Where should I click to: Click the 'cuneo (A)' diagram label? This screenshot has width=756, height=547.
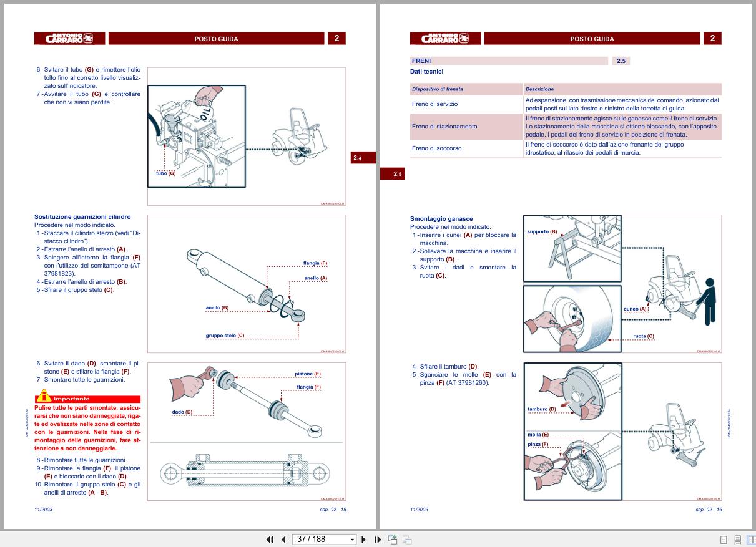point(636,309)
